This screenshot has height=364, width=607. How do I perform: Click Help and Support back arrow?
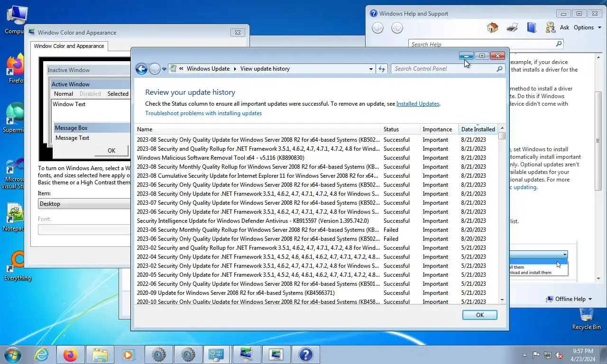click(377, 28)
